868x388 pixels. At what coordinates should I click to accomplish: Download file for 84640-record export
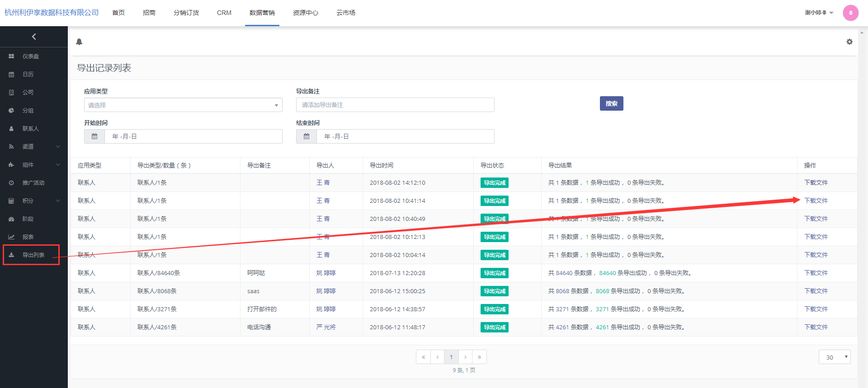click(816, 273)
